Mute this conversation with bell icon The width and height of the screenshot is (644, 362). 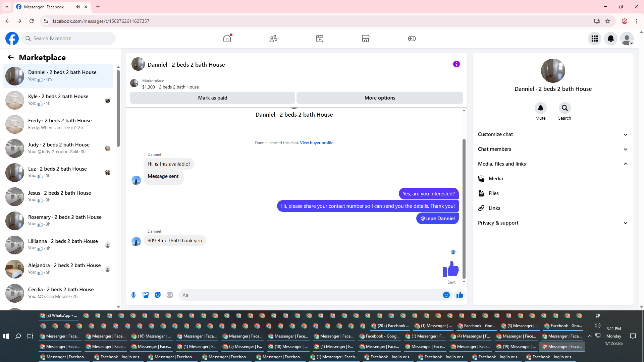click(x=540, y=108)
